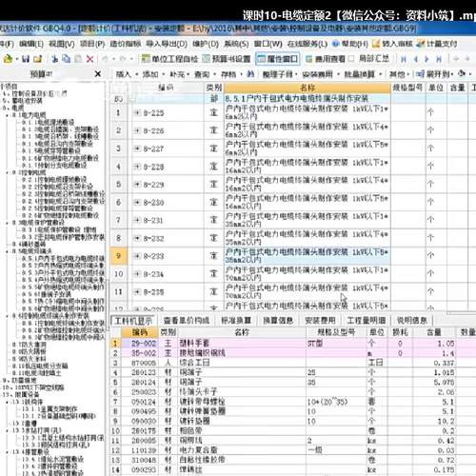Image resolution: width=476 pixels, height=476 pixels.
Task: Toggle the 局部汇总 checkbox
Action: pyautogui.click(x=351, y=59)
